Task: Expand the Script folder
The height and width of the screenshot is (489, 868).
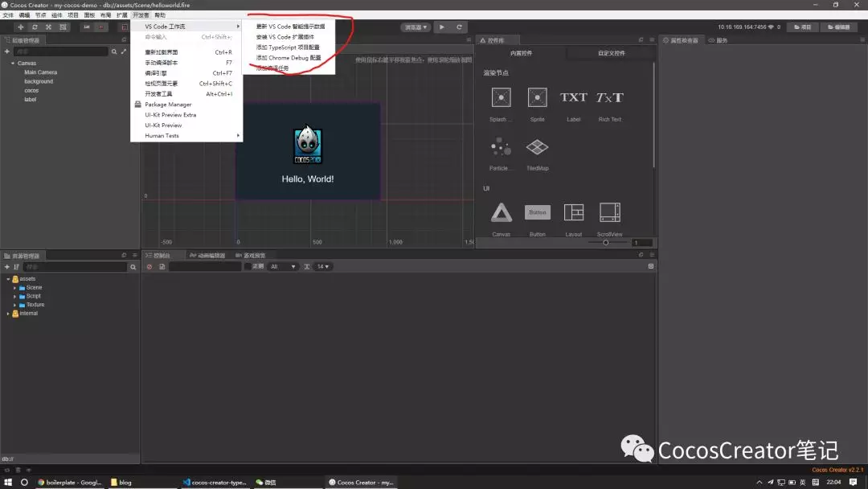Action: (x=15, y=296)
